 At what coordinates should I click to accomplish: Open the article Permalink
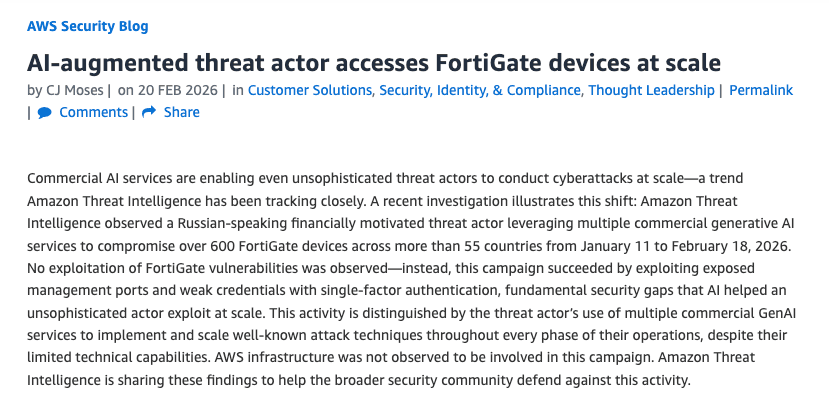tap(760, 91)
